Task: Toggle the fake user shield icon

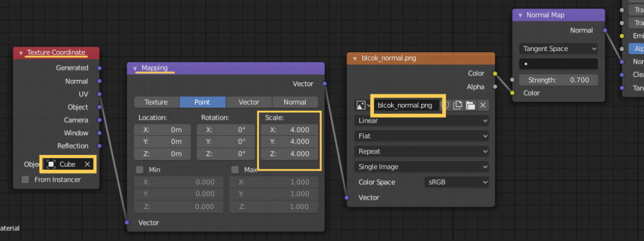Action: pos(446,106)
